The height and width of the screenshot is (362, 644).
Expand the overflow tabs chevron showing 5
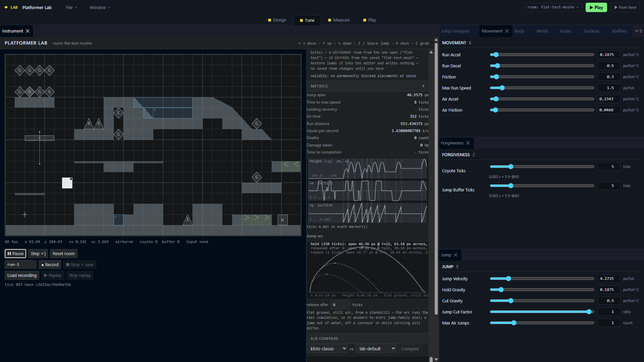click(638, 31)
